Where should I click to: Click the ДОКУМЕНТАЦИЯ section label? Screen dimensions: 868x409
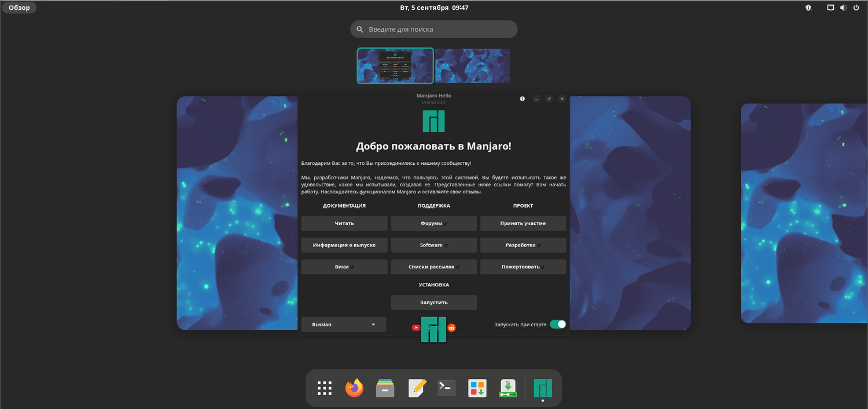[x=344, y=206]
